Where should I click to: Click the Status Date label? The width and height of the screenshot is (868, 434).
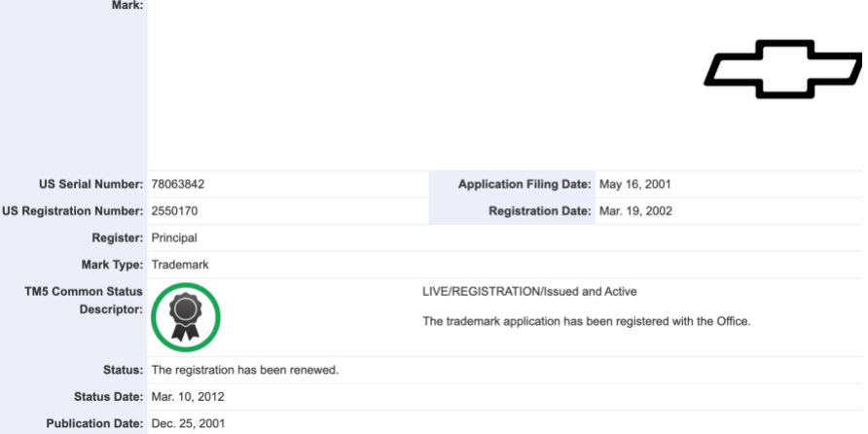coord(109,397)
